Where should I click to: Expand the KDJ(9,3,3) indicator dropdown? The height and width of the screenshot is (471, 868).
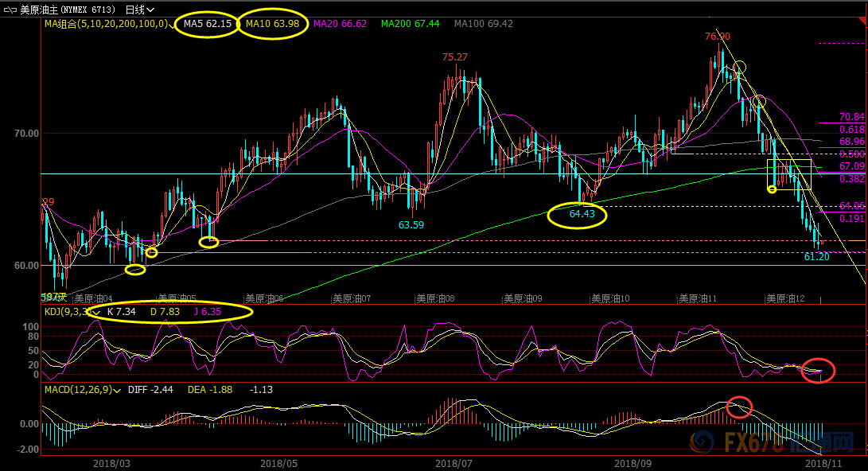coord(95,313)
